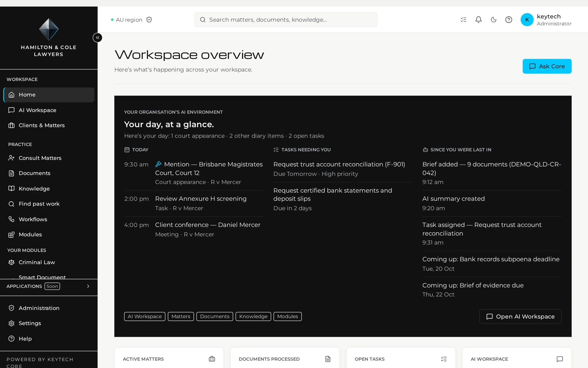Open Review Annexure H screening task
Screen dimensions: 588x368
tap(194, 203)
